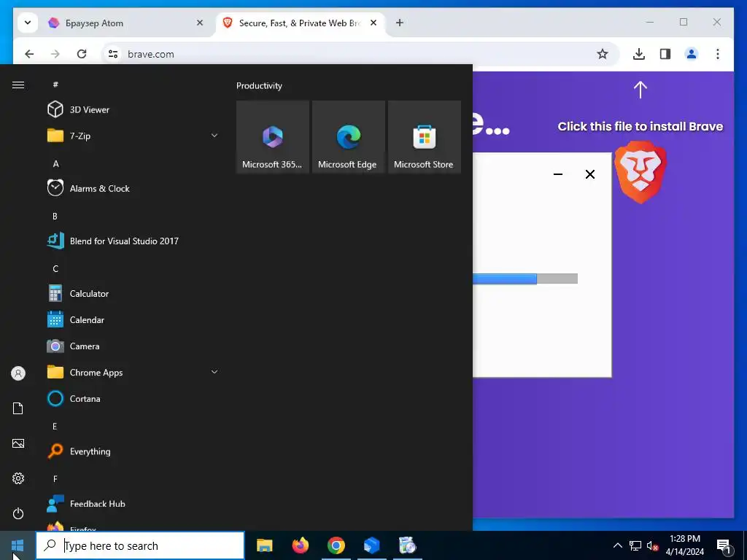
Task: Open the blue box app on taskbar
Action: (371, 545)
